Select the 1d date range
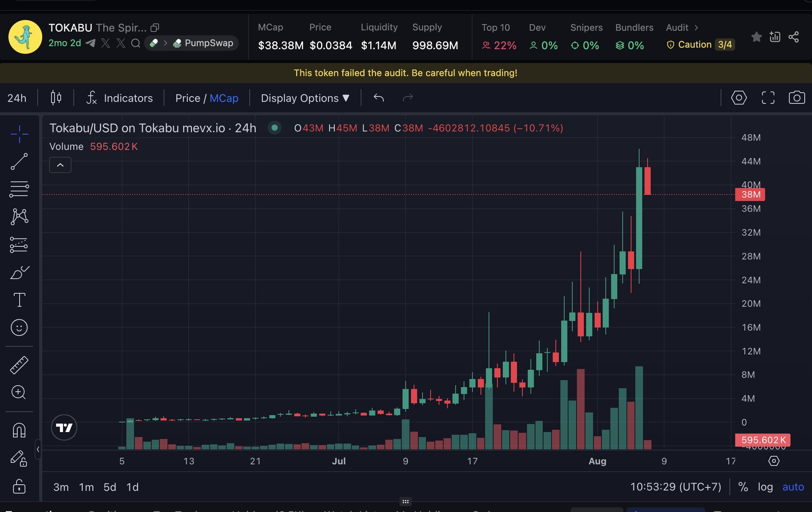Image resolution: width=812 pixels, height=512 pixels. 133,487
